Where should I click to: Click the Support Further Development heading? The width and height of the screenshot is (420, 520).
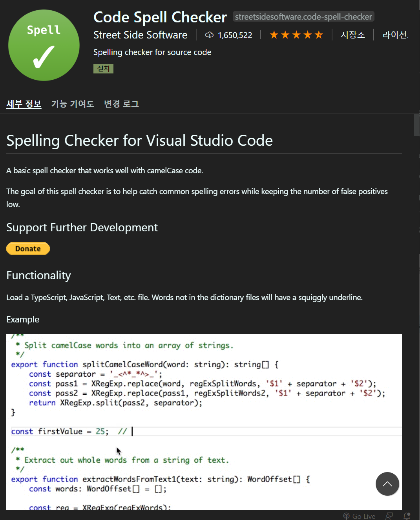tap(82, 227)
